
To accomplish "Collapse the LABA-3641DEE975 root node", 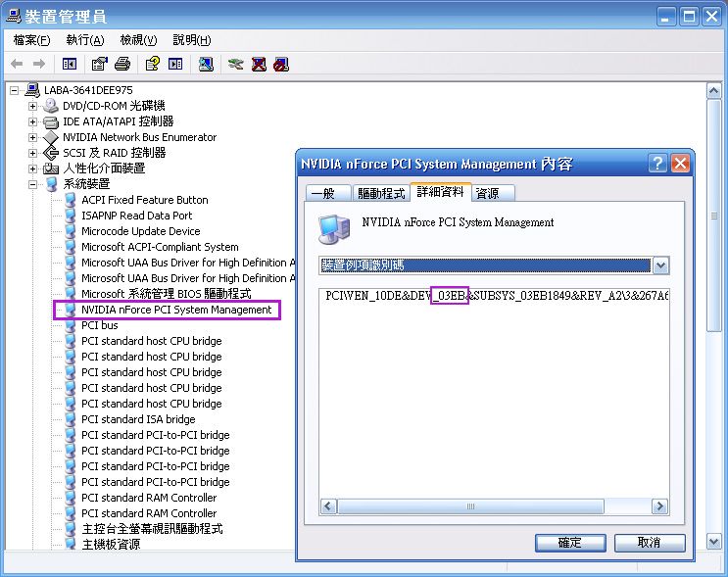I will tap(15, 90).
